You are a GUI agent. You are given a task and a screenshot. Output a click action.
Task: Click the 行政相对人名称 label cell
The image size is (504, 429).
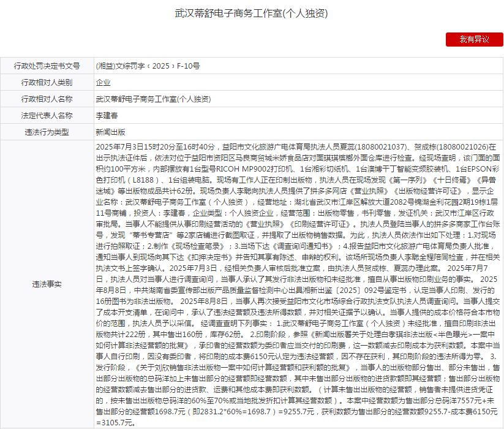click(47, 99)
